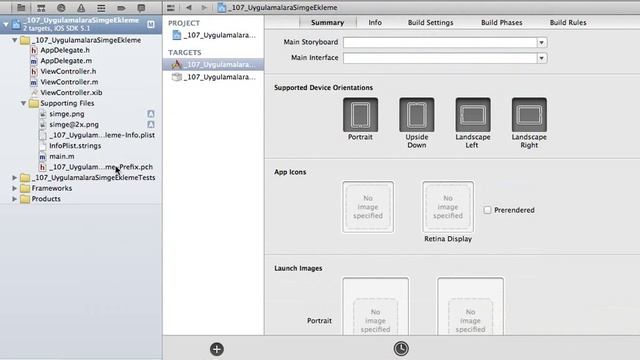Viewport: 640px width, 360px height.
Task: Click the source control badge on simge@2x.png
Action: click(x=151, y=124)
